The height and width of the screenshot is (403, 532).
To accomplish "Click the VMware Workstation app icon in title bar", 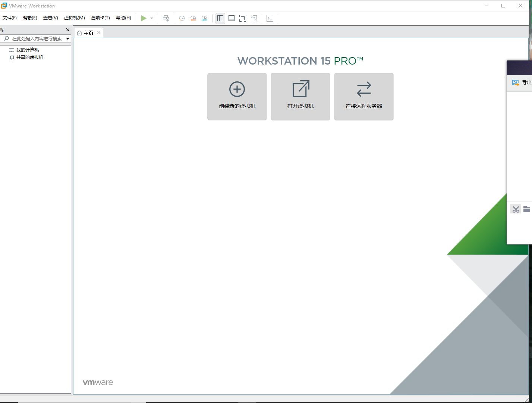I will coord(4,6).
